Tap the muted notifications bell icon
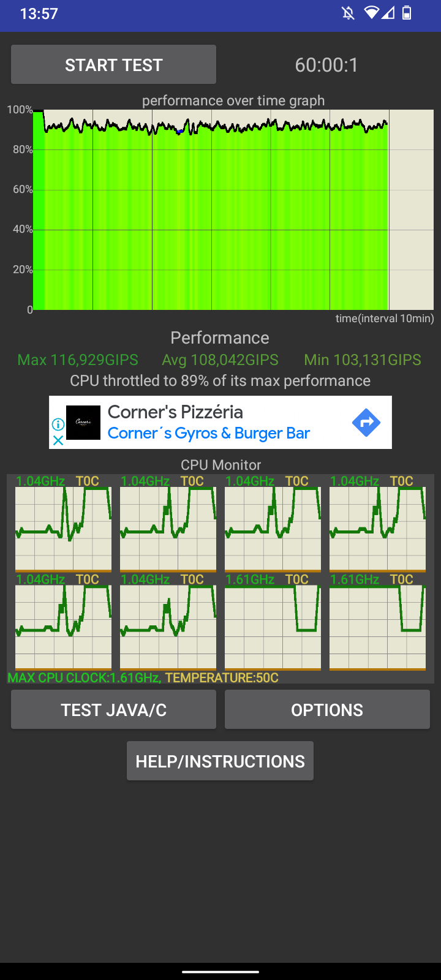This screenshot has width=441, height=980. [348, 13]
